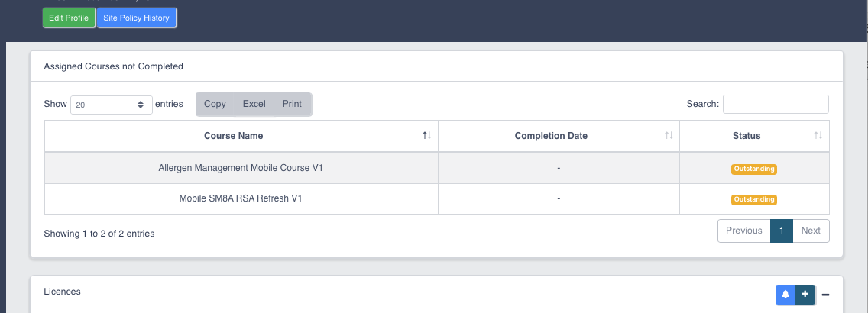Go to the Previous page
Viewport: 868px width, 313px height.
(744, 231)
